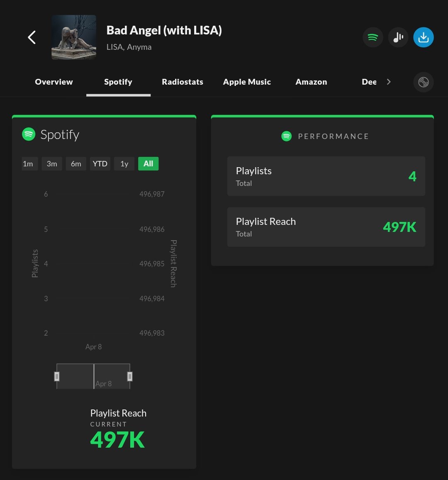This screenshot has height=480, width=448.
Task: Go back using the left arrow
Action: 32,37
